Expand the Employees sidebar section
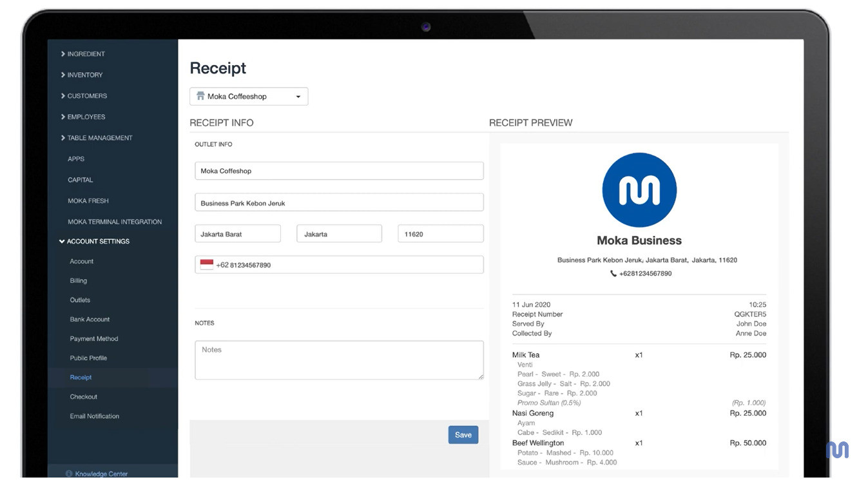This screenshot has height=493, width=868. pyautogui.click(x=86, y=117)
